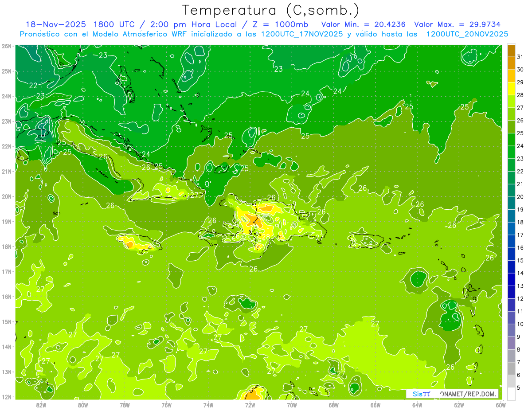Click the colorbar legend label "28"
The width and height of the screenshot is (532, 411).
coord(520,95)
